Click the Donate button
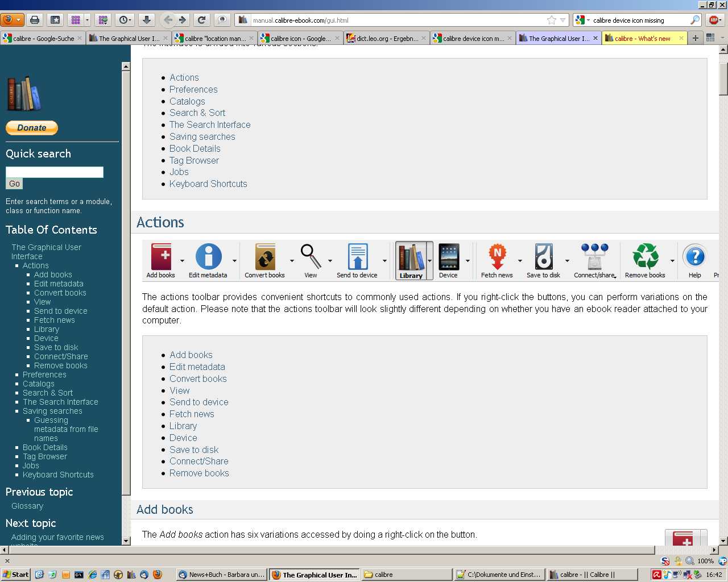Image resolution: width=728 pixels, height=582 pixels. [32, 128]
